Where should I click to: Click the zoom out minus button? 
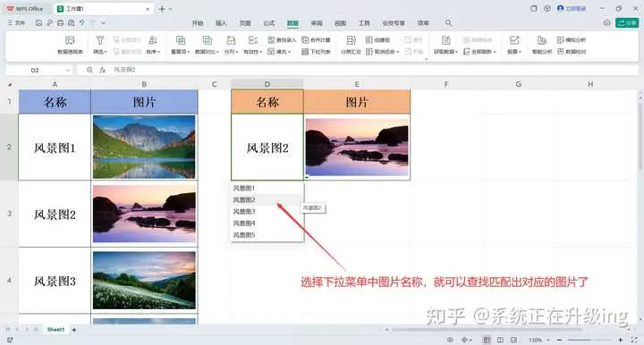pyautogui.click(x=559, y=340)
